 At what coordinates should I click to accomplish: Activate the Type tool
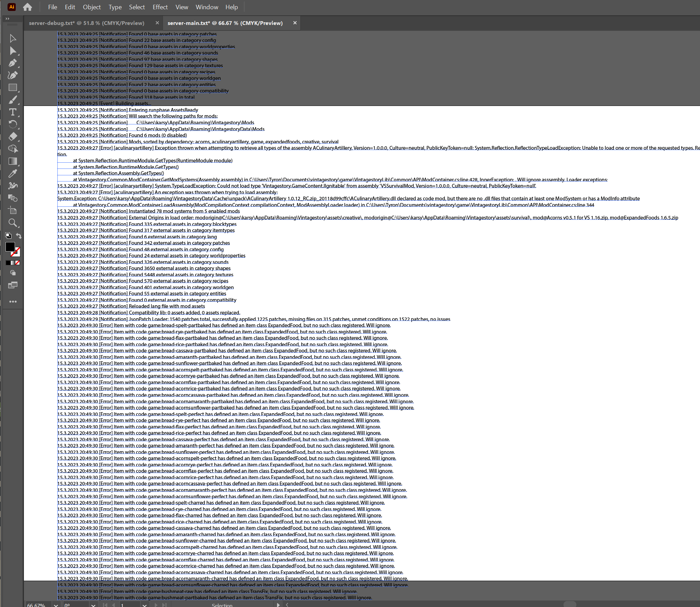(x=13, y=112)
